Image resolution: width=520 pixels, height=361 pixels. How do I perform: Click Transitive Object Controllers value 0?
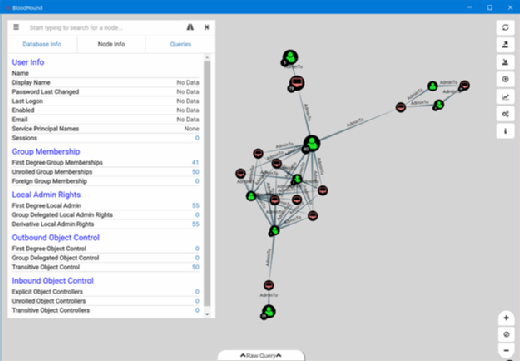tap(197, 310)
